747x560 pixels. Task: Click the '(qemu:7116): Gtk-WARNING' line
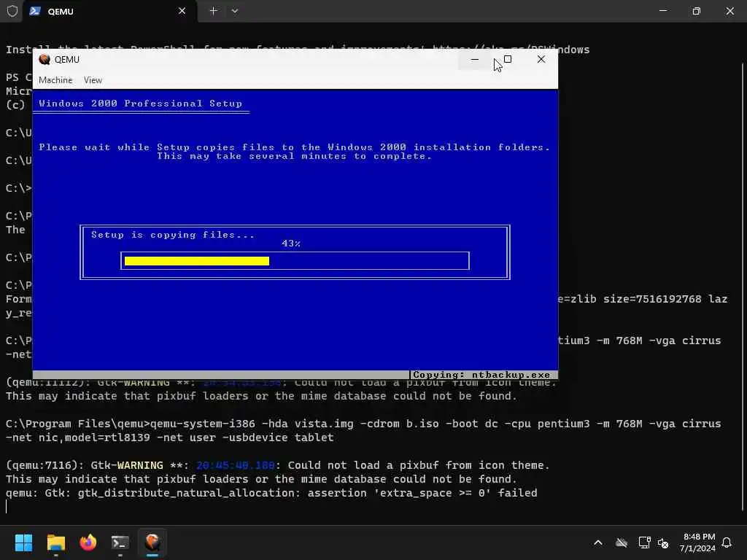point(278,465)
